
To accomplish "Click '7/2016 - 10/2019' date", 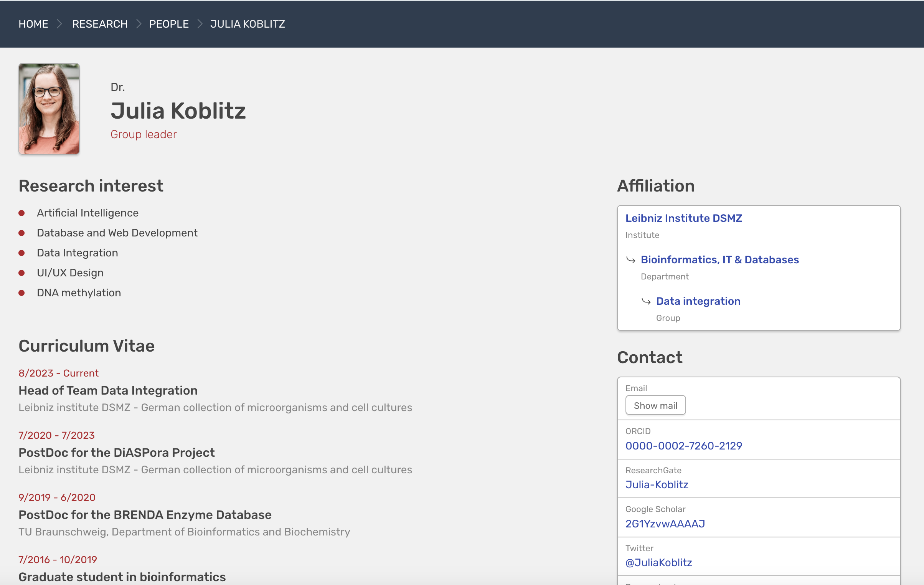I will coord(58,560).
